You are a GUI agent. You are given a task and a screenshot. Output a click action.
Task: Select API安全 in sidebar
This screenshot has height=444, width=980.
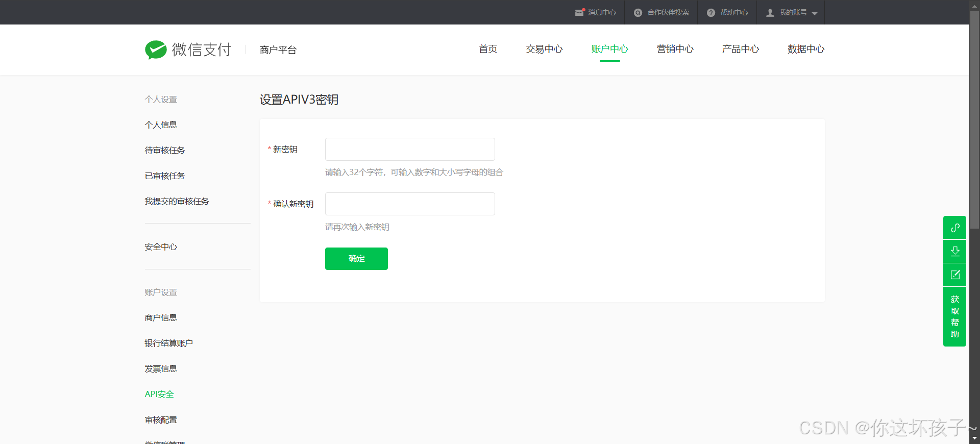[x=159, y=394]
